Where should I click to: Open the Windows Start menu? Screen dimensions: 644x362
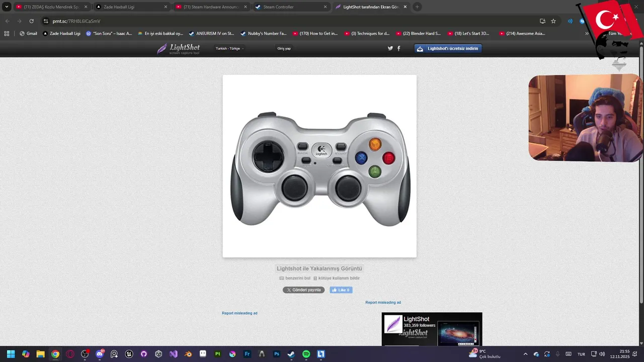pos(11,354)
